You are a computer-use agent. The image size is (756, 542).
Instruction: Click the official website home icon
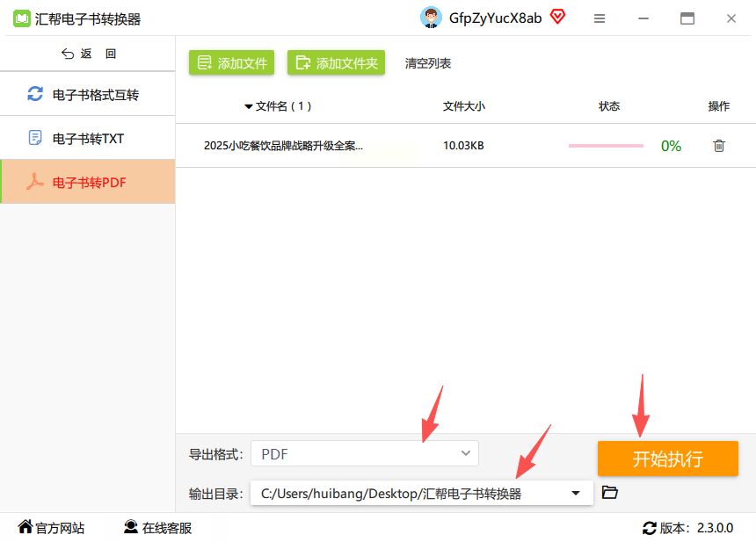point(25,527)
